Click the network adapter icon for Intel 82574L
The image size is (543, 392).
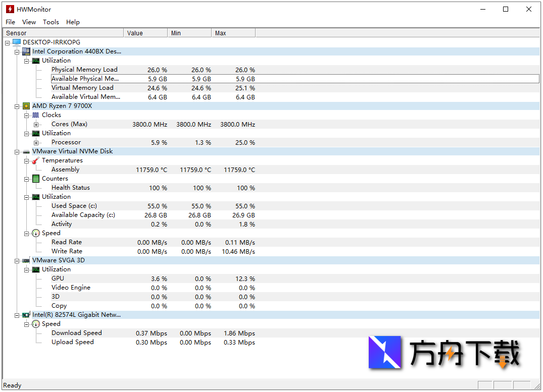point(26,315)
